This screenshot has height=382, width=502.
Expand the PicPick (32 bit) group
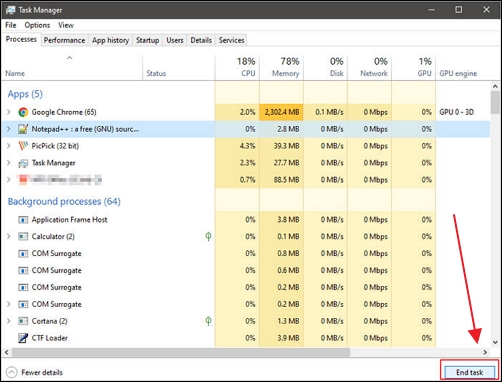pyautogui.click(x=9, y=146)
